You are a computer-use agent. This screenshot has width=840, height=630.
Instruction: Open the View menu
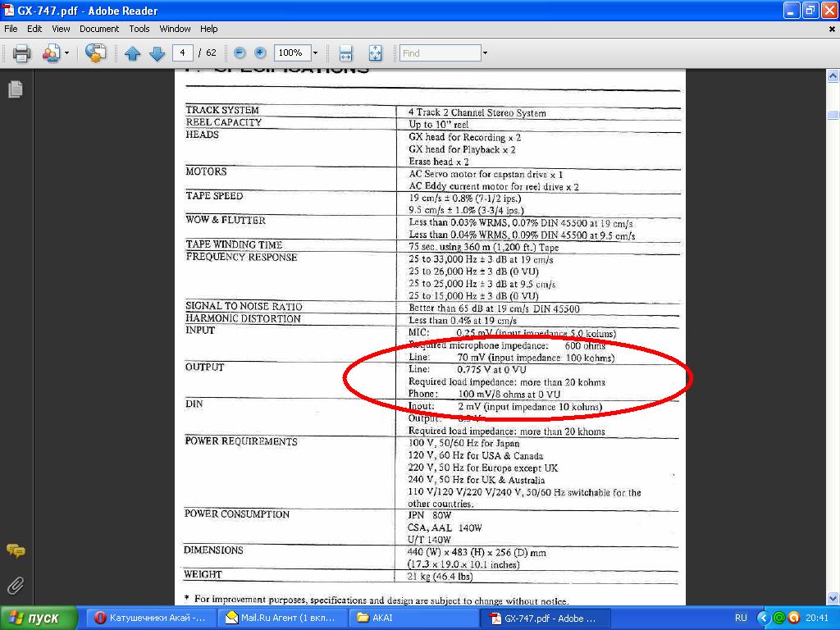point(61,29)
